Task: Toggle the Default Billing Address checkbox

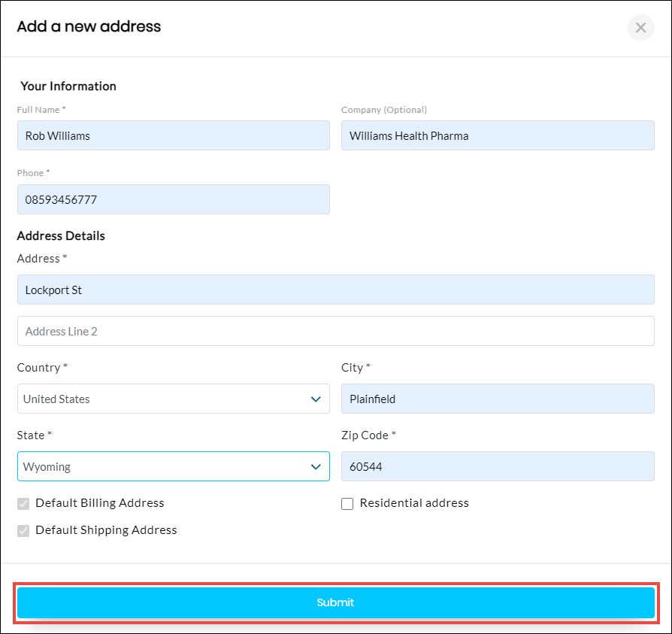Action: pos(24,503)
